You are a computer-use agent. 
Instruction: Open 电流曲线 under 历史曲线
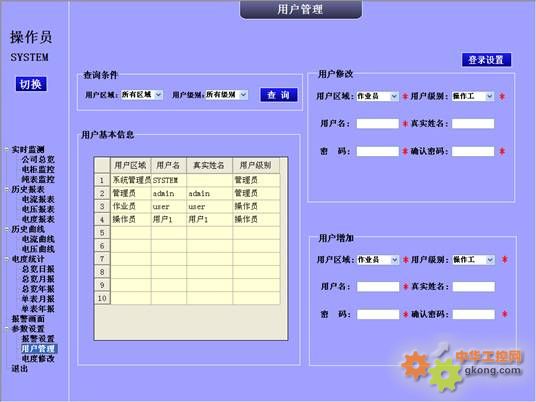pyautogui.click(x=38, y=239)
